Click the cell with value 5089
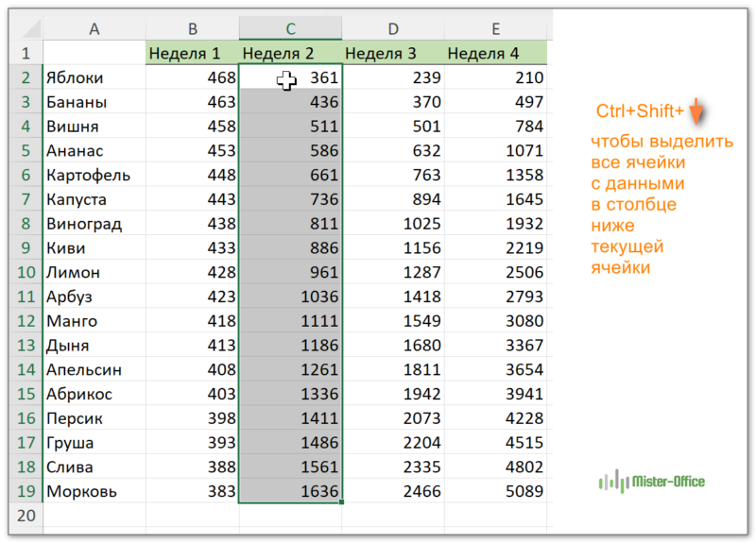Viewport: 756px width, 543px height. pyautogui.click(x=494, y=492)
